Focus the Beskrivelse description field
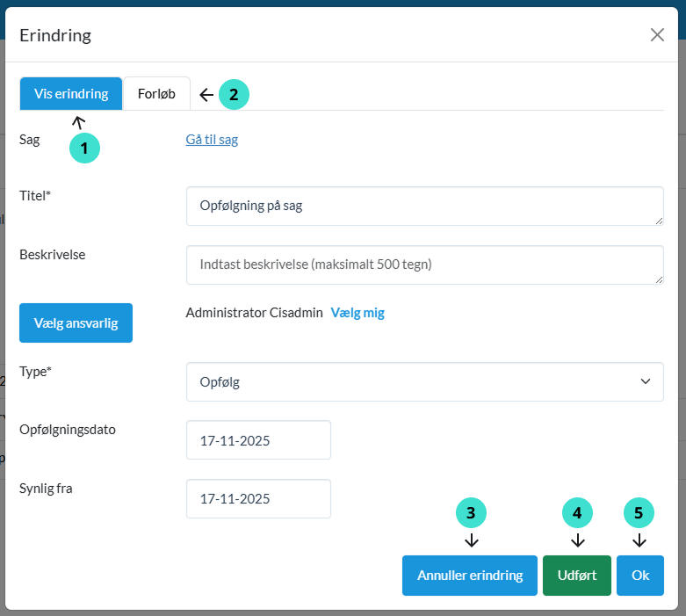 click(x=424, y=265)
